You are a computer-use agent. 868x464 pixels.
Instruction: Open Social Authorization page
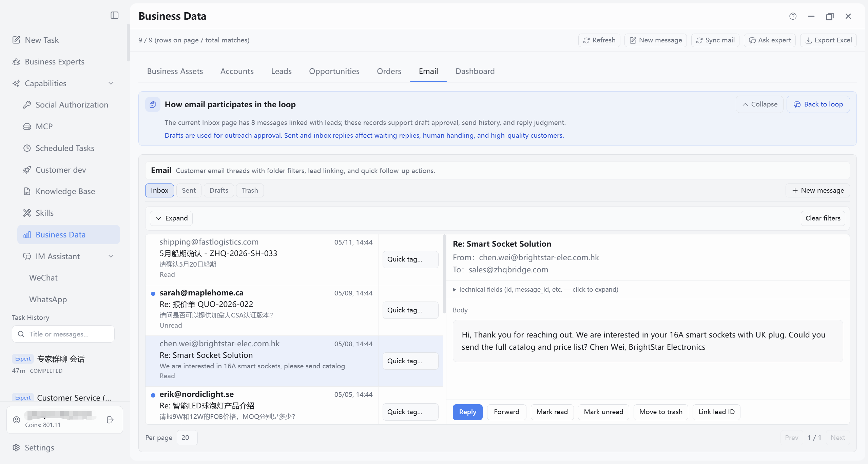tap(66, 105)
